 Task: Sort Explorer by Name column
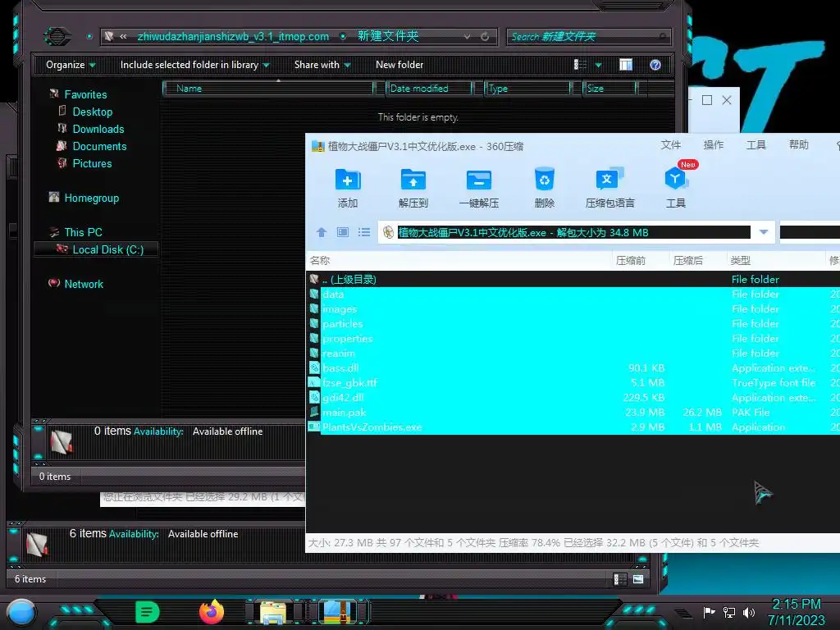(268, 89)
